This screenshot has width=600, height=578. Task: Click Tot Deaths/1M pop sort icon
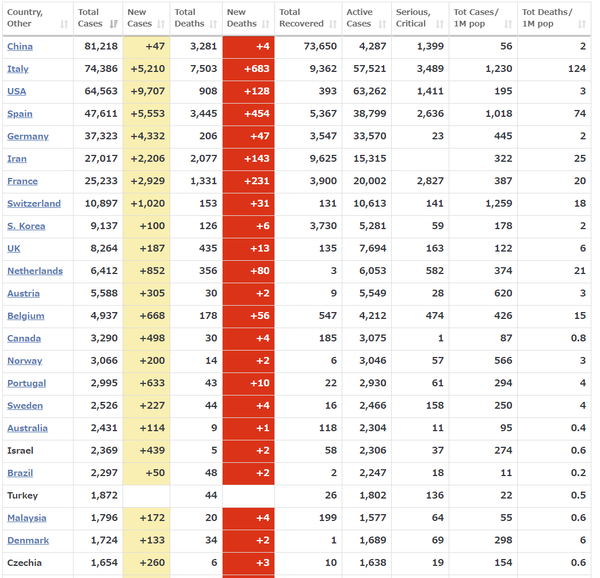tap(582, 24)
